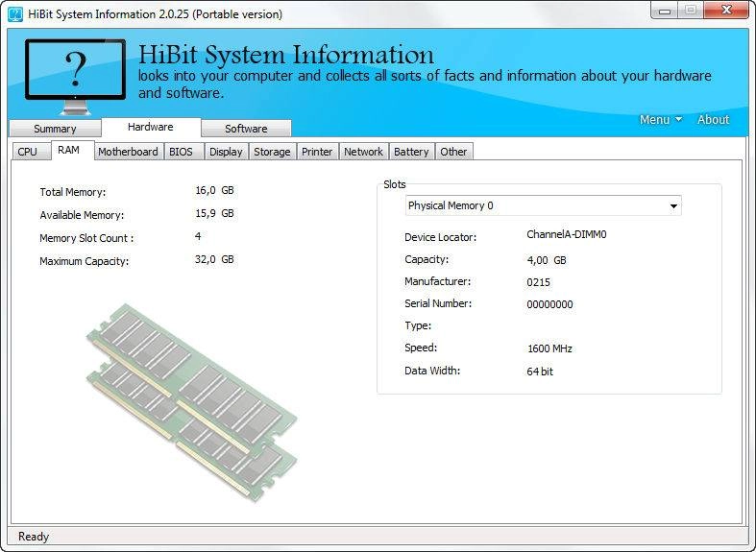Click the Total Memory label

(73, 192)
